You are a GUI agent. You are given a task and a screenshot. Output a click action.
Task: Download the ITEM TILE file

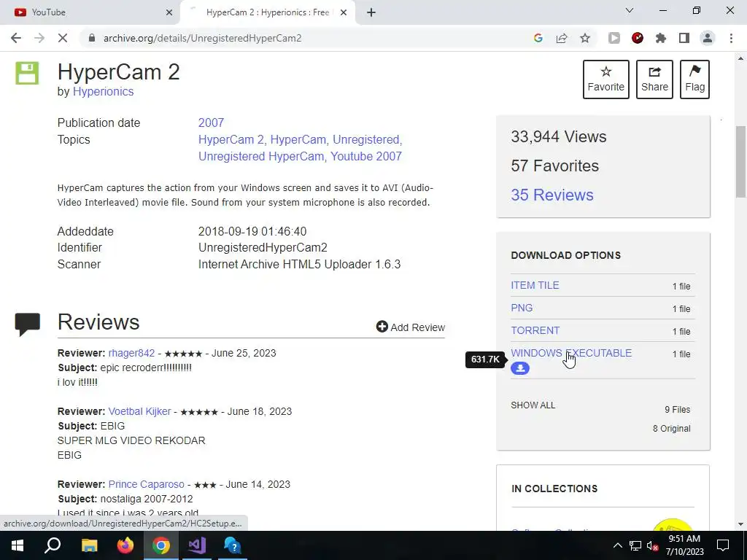[x=535, y=285]
